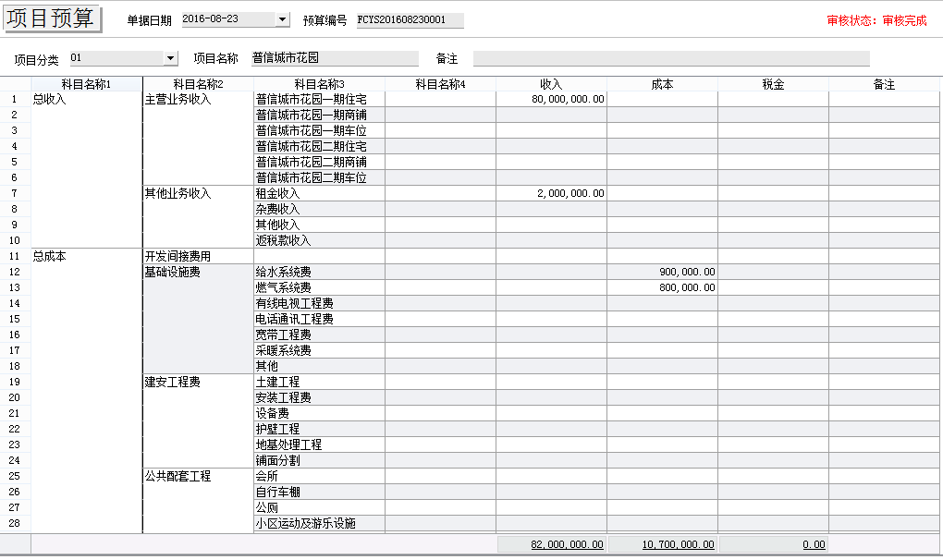Select the 公厕 cell
Image resolution: width=943 pixels, height=560 pixels.
click(x=319, y=507)
